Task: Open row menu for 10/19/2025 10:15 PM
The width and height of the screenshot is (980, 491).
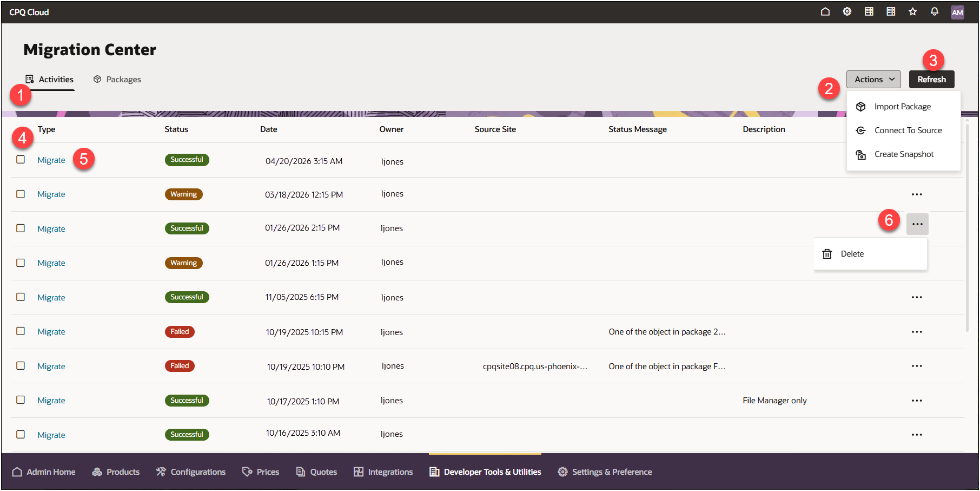Action: 917,332
